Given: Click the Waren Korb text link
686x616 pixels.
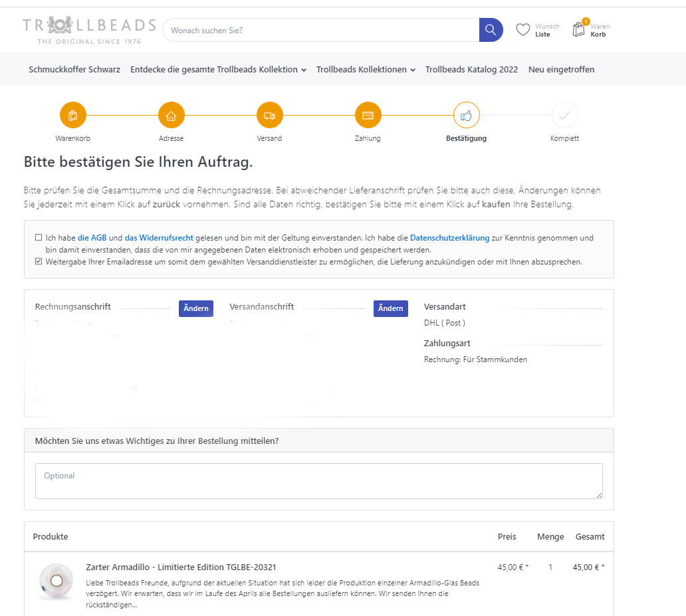Looking at the screenshot, I should (x=600, y=30).
